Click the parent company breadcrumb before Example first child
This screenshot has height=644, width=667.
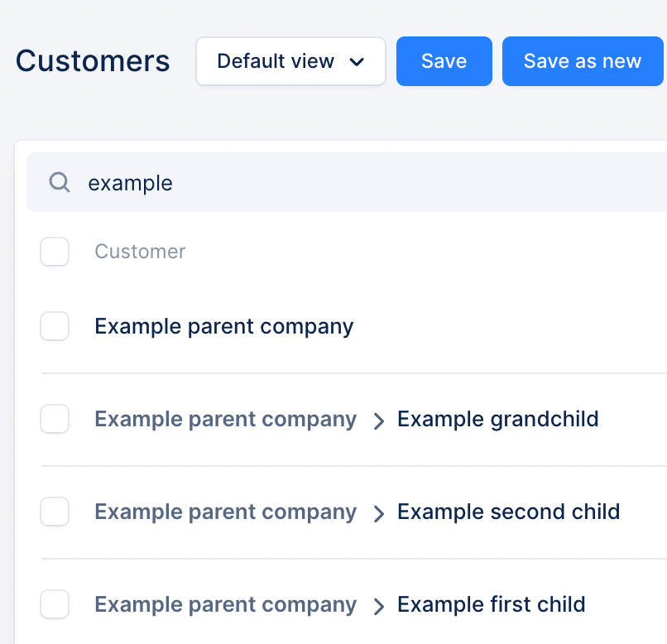(x=225, y=605)
